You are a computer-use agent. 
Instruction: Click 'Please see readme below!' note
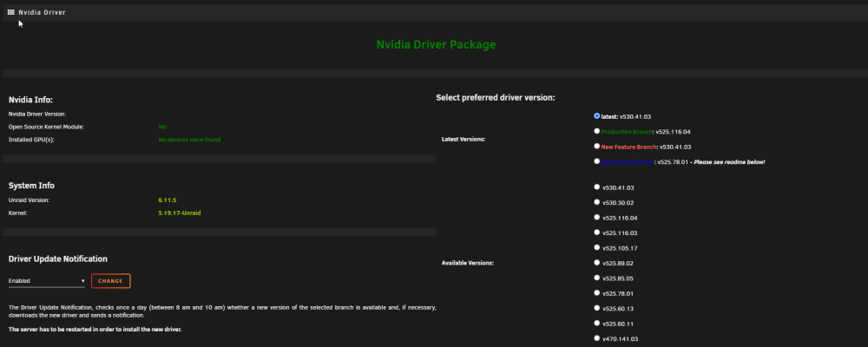730,161
